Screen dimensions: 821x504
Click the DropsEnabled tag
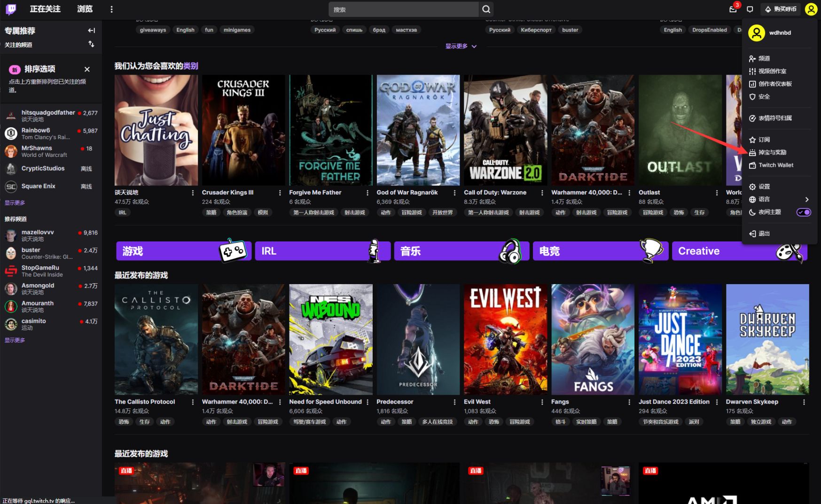(x=710, y=30)
